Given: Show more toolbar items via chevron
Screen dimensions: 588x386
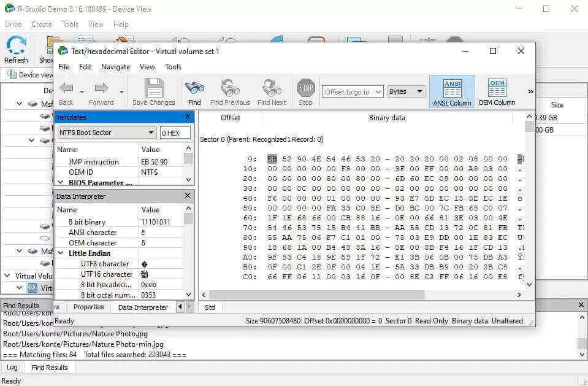Looking at the screenshot, I should (530, 91).
